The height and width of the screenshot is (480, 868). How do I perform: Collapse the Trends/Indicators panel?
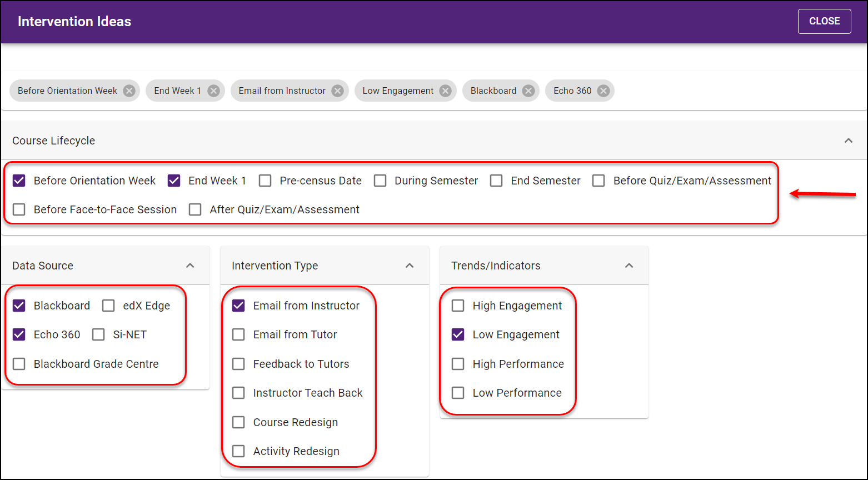629,266
